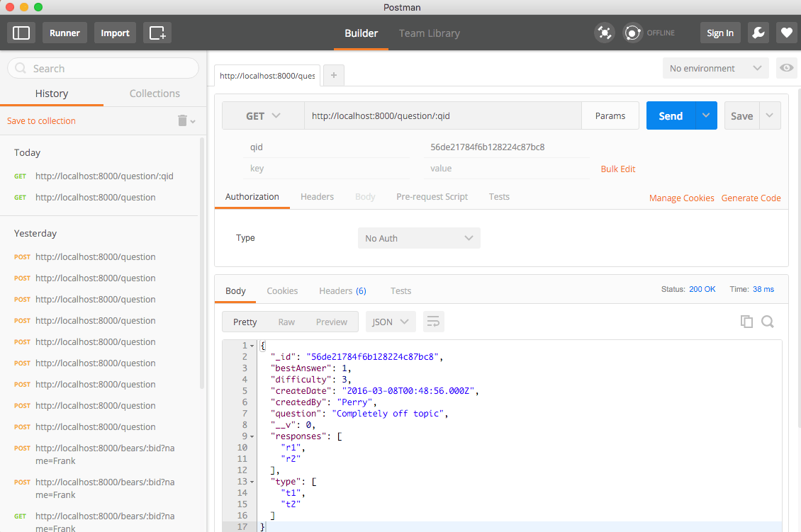Toggle environment quick look eye icon

[786, 68]
